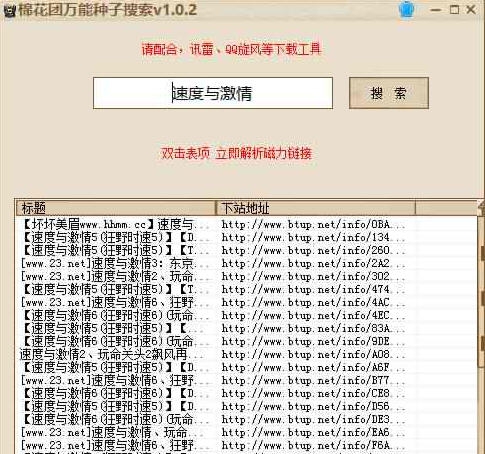Maximize the seed search window

click(x=454, y=10)
